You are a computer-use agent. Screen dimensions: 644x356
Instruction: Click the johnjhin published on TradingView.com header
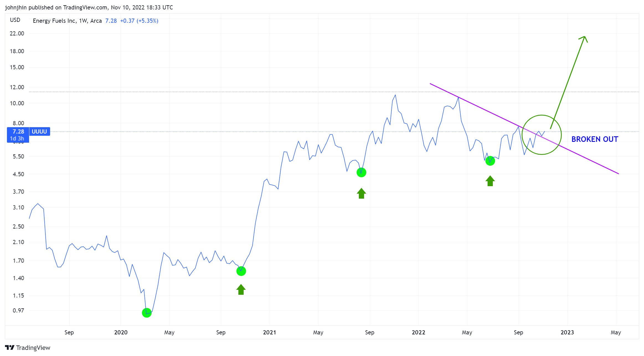[89, 7]
